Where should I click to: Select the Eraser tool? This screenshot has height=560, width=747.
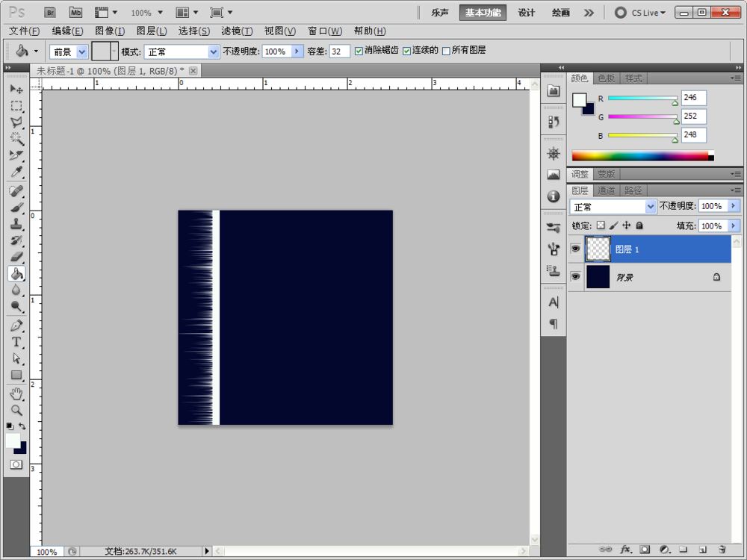coord(16,257)
